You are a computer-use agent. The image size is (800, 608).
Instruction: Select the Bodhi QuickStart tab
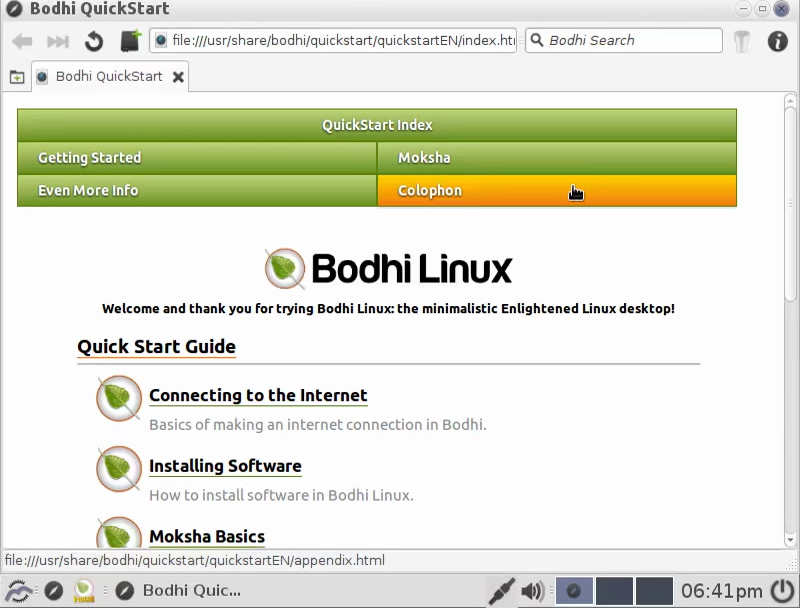point(109,77)
